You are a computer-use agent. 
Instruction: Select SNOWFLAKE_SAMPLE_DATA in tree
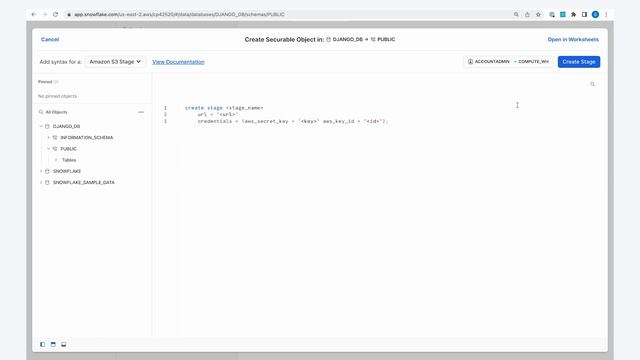[84, 182]
